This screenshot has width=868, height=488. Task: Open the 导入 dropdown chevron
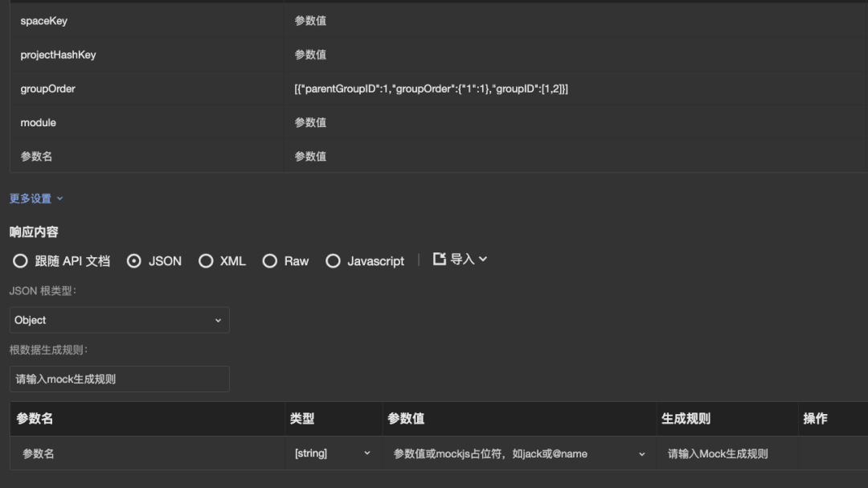point(483,259)
